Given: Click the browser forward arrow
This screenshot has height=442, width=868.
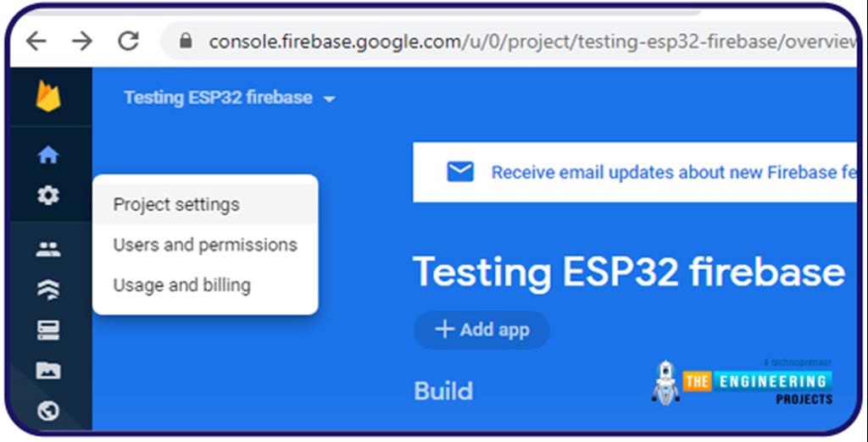Looking at the screenshot, I should [82, 41].
